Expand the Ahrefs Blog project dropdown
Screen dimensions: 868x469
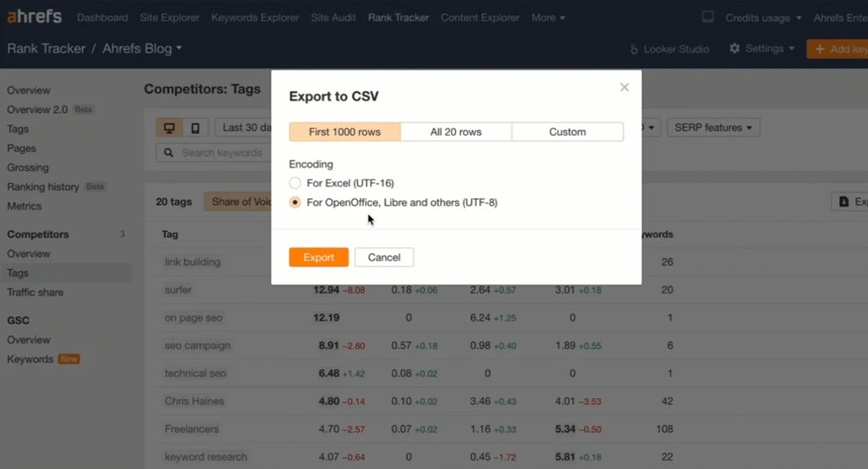click(x=142, y=49)
